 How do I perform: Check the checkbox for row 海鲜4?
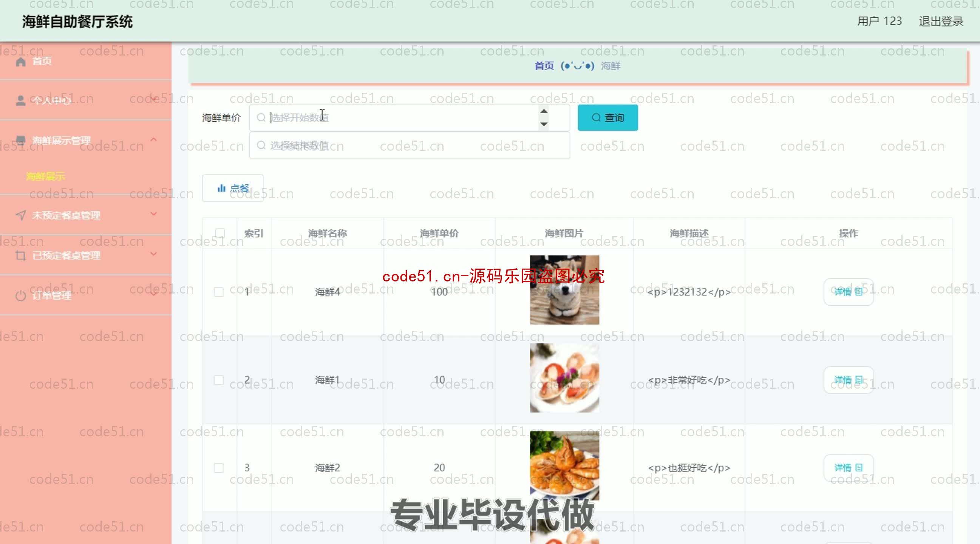219,292
